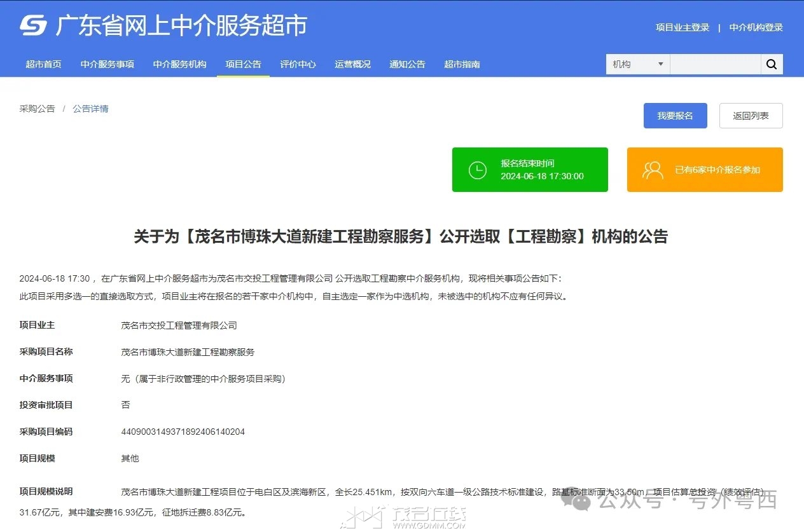The height and width of the screenshot is (532, 804).
Task: Click the clock icon in green deadline box
Action: coord(477,170)
